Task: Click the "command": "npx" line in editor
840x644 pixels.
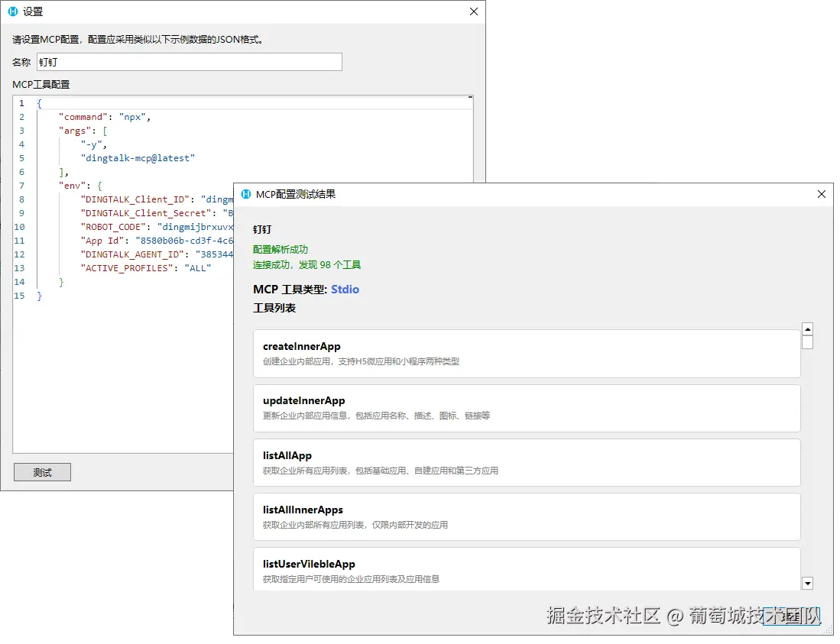Action: [105, 117]
